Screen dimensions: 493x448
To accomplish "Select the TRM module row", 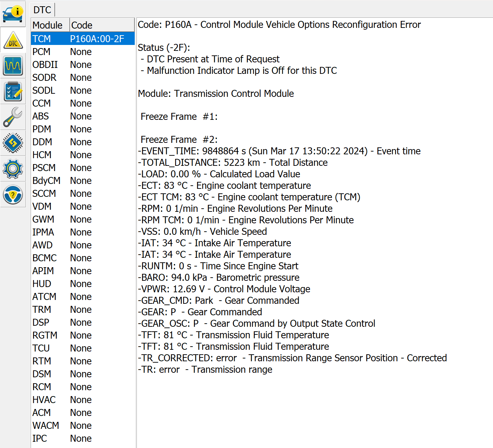I will pyautogui.click(x=83, y=309).
